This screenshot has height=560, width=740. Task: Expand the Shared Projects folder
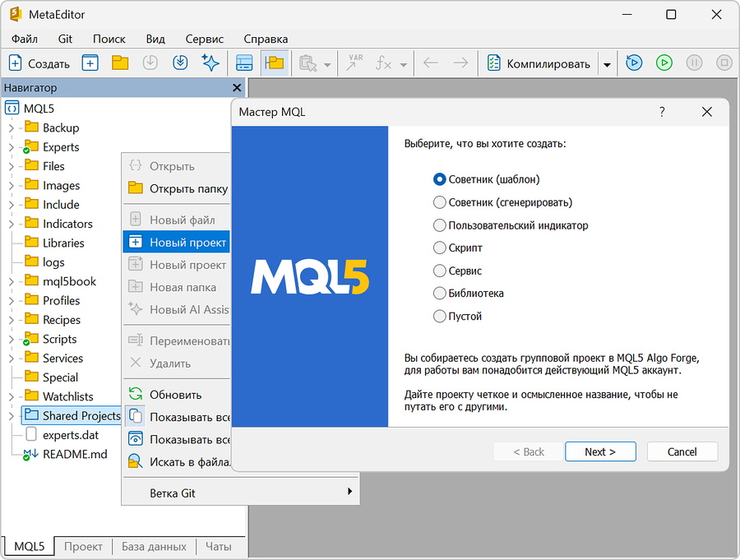12,416
